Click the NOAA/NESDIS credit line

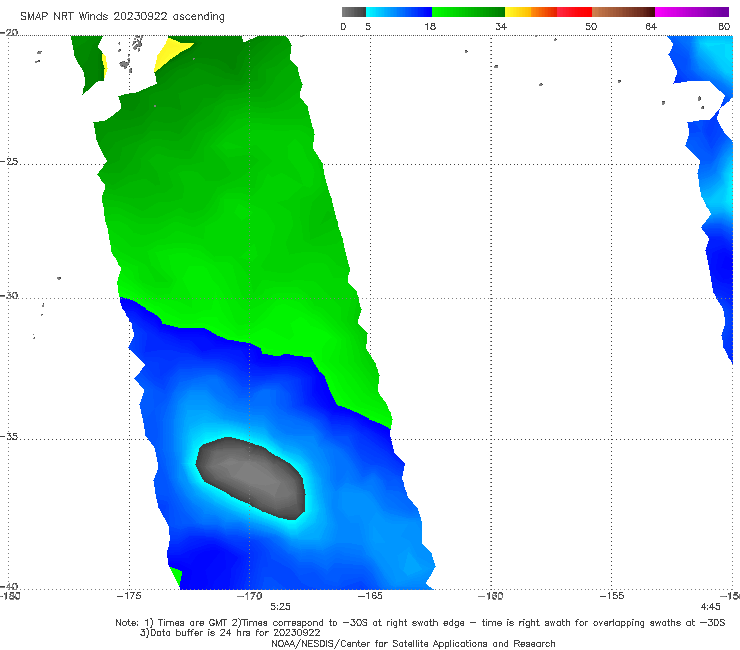point(413,644)
